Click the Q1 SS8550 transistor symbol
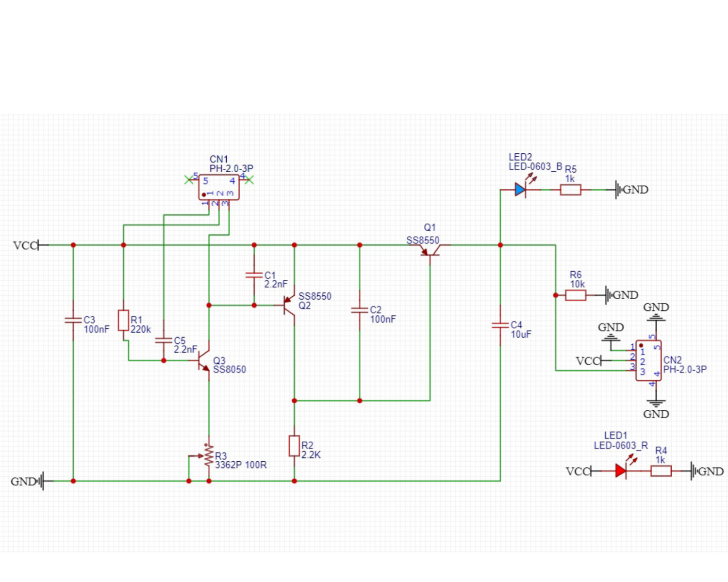The height and width of the screenshot is (582, 728). coord(430,249)
